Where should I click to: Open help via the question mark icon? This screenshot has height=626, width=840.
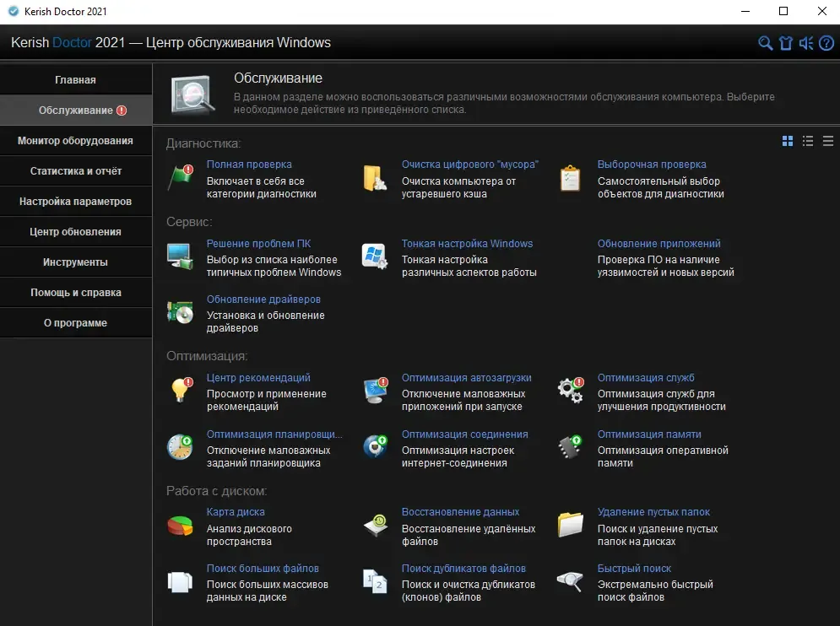pos(826,43)
